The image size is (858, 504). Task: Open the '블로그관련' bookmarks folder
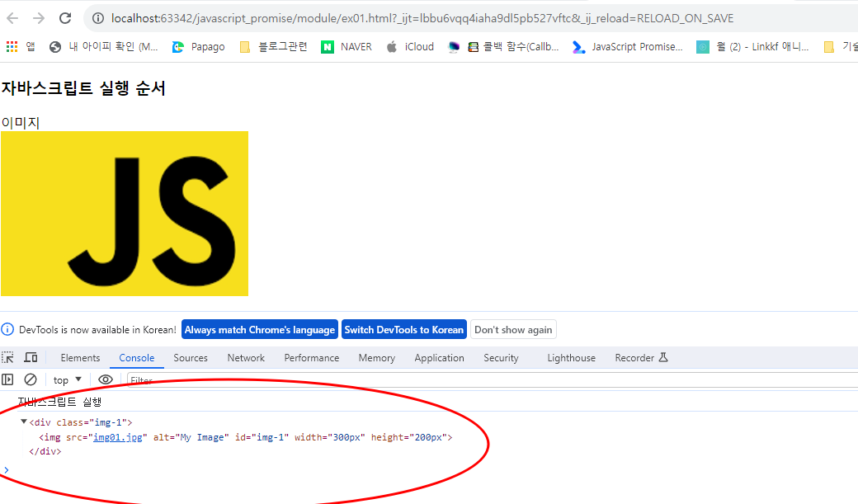(x=274, y=47)
